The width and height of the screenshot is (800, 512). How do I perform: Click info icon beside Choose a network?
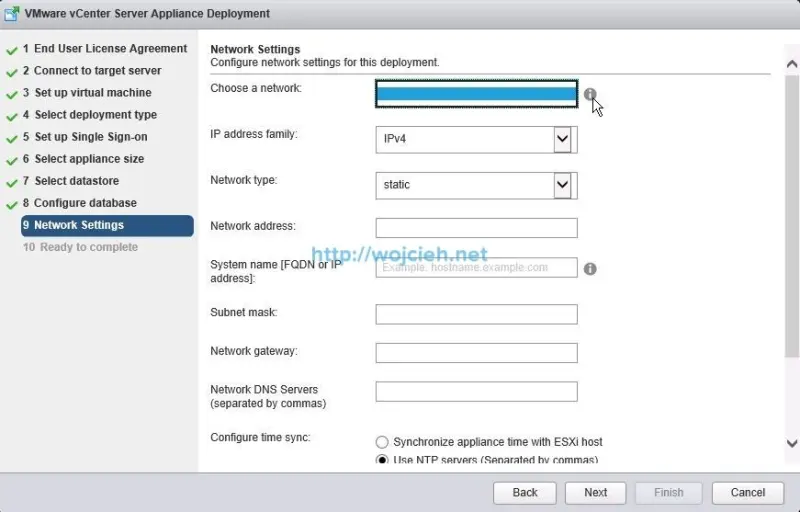tap(590, 94)
